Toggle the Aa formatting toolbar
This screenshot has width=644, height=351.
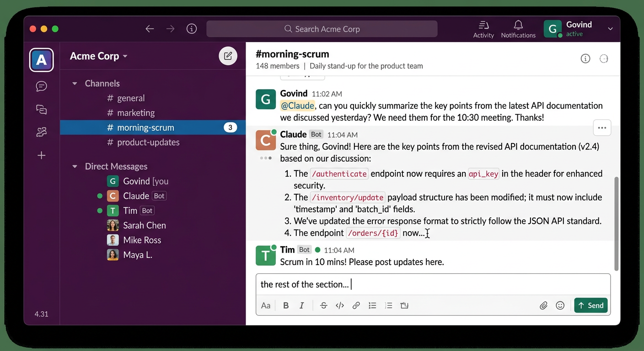pos(266,306)
